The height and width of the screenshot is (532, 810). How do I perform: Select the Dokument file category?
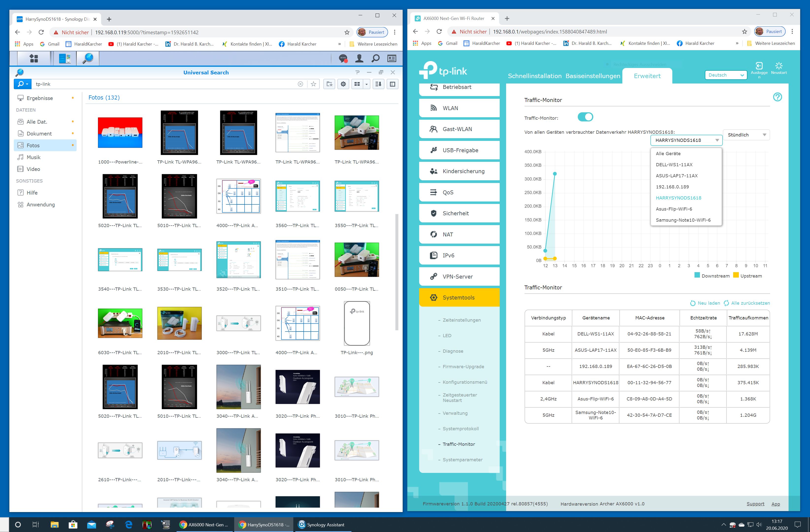39,133
